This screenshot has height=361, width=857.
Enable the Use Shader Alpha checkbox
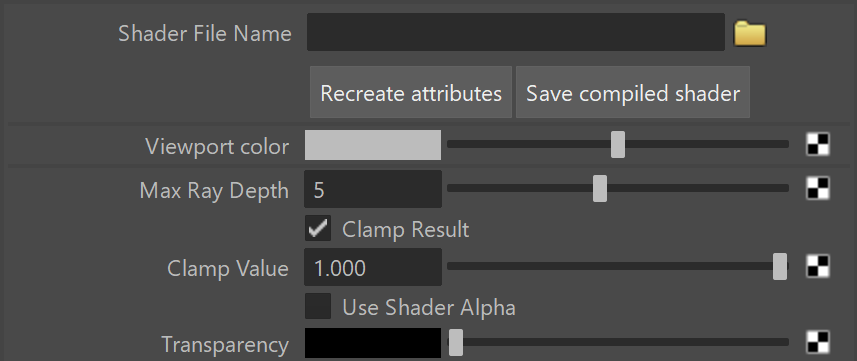(318, 306)
